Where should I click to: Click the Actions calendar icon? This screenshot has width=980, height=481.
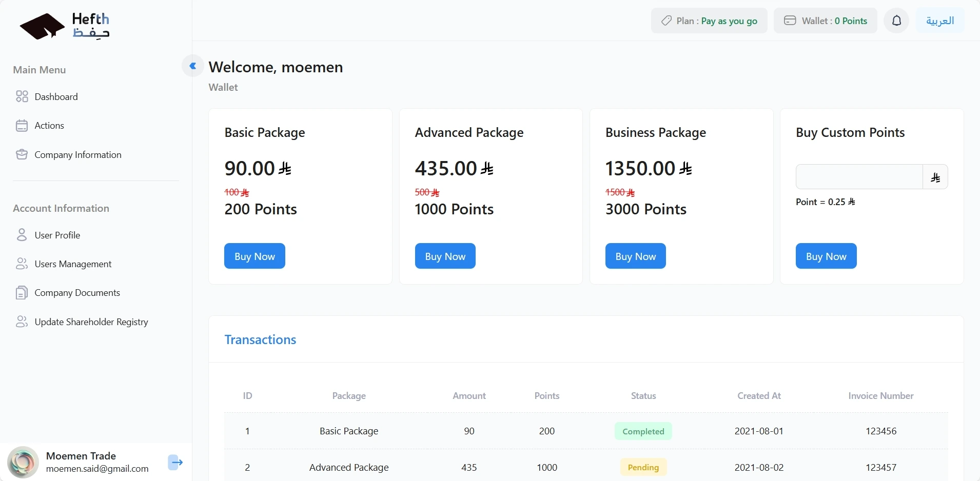tap(22, 126)
